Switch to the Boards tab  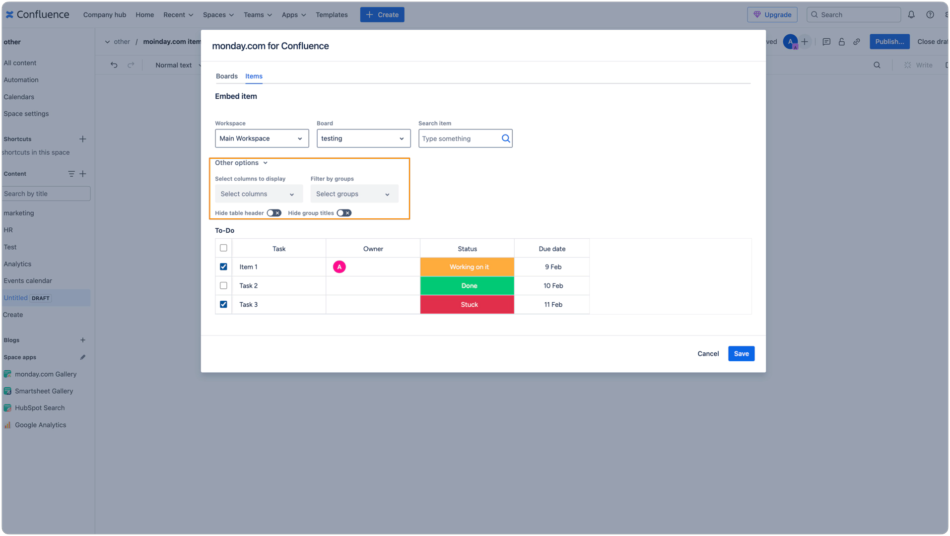click(x=227, y=76)
